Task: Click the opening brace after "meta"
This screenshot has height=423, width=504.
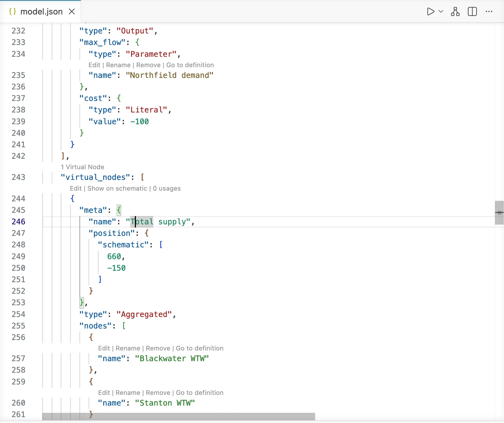Action: point(119,210)
